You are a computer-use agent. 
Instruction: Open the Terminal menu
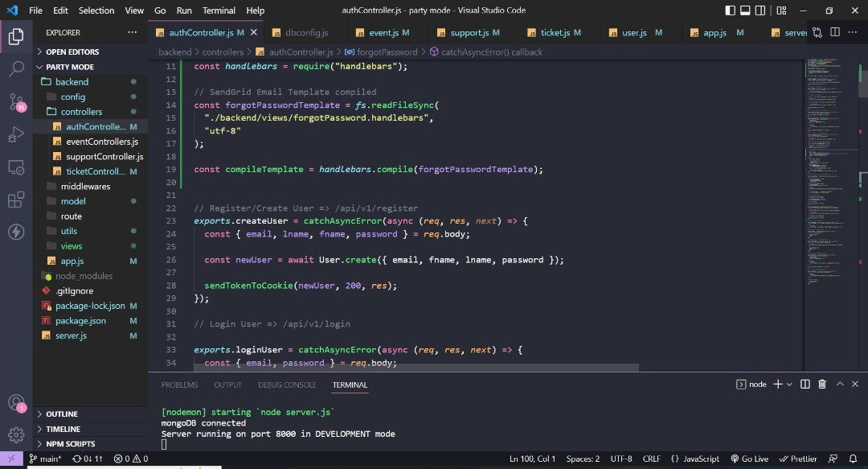[x=219, y=10]
